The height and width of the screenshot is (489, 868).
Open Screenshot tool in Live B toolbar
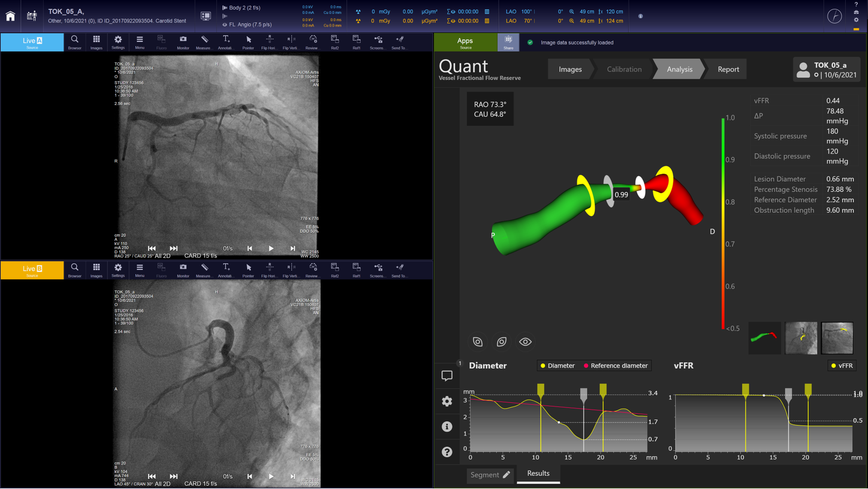[x=378, y=270]
